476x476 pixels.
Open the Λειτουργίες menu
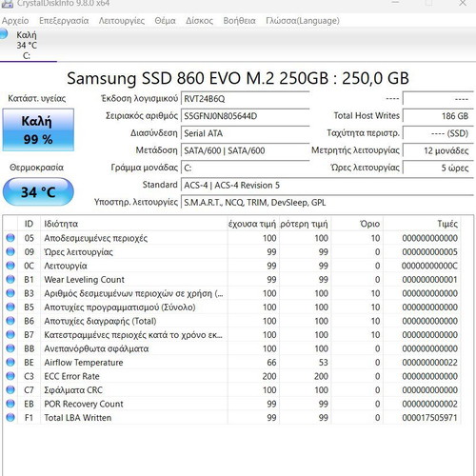tap(122, 21)
